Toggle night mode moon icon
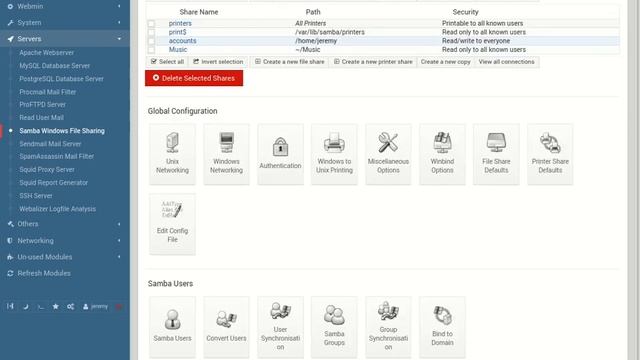This screenshot has width=640, height=360. point(26,307)
